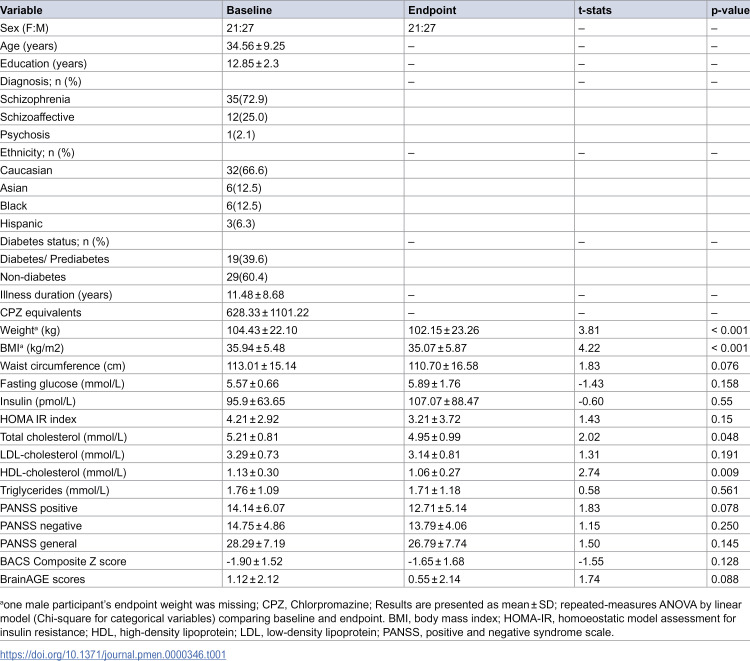
Task: Click the 'Diabetes status; n (%)' label
Action: (55, 241)
